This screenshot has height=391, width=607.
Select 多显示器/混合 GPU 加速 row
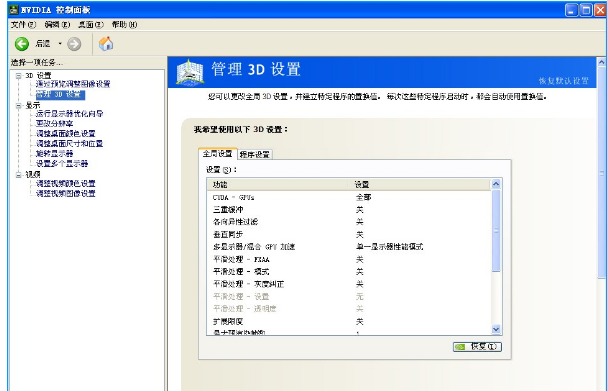coord(349,247)
